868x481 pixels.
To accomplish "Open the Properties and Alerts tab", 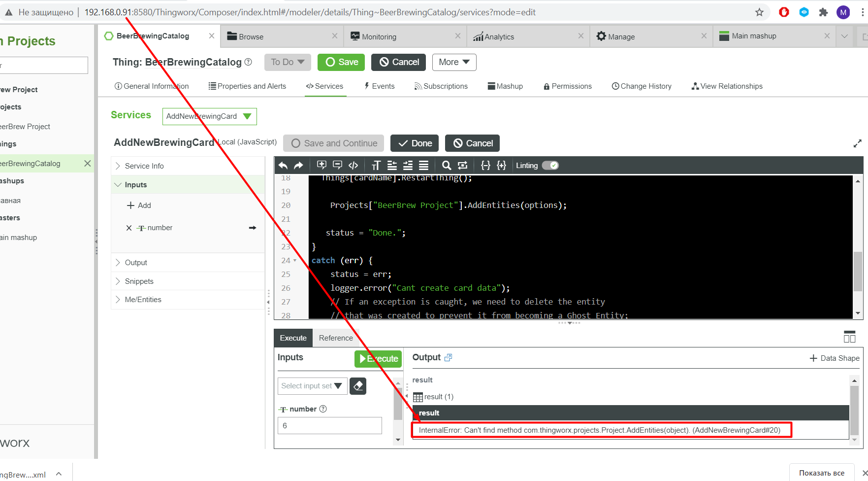I will point(247,86).
